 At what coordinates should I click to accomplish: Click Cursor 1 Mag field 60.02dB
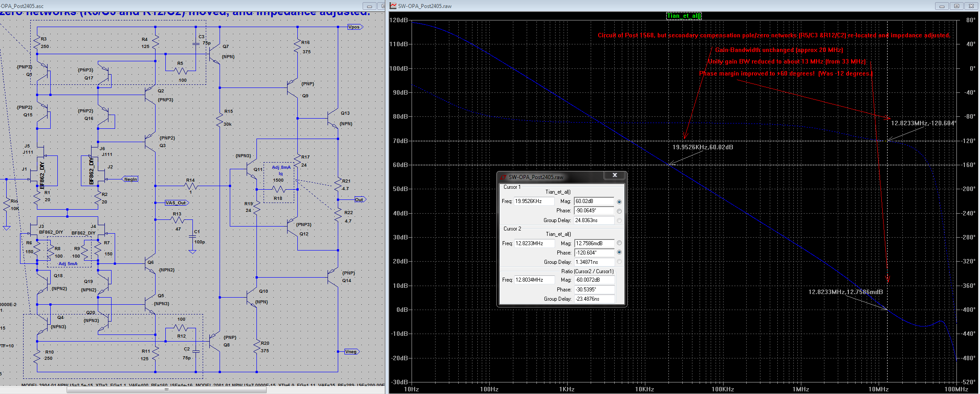click(594, 201)
